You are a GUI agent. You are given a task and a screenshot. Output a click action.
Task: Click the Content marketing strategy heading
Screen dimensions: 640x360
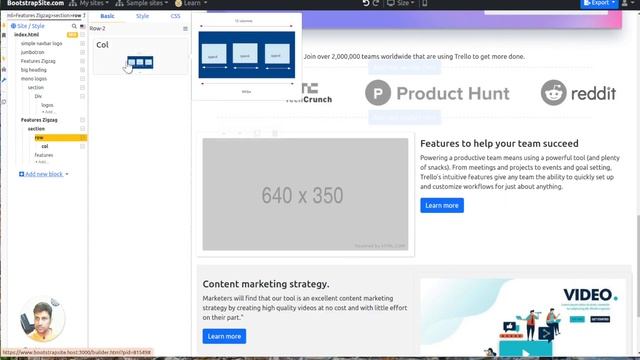click(266, 284)
